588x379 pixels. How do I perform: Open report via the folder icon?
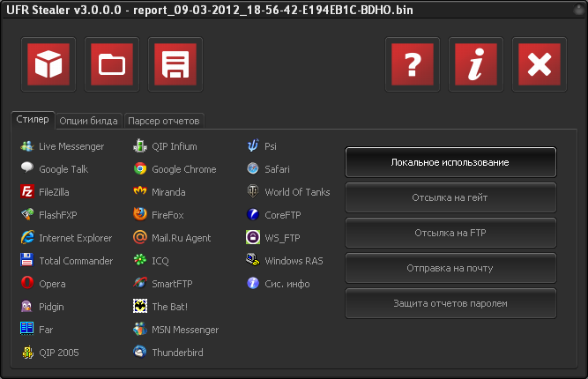point(112,64)
